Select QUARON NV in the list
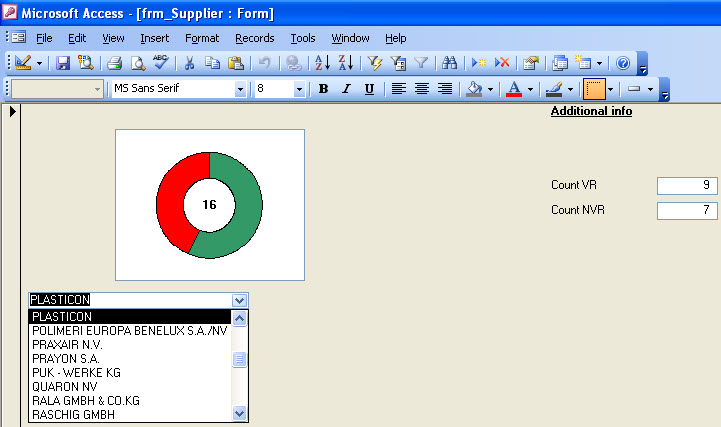721x427 pixels. point(130,387)
